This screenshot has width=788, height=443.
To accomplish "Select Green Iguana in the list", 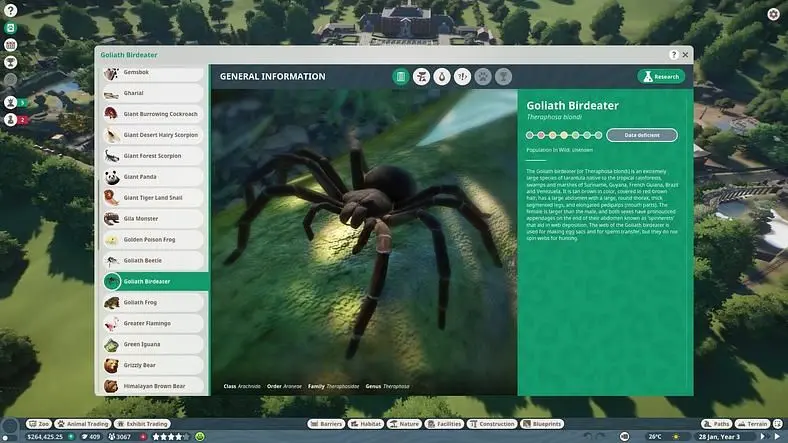I will pyautogui.click(x=153, y=345).
